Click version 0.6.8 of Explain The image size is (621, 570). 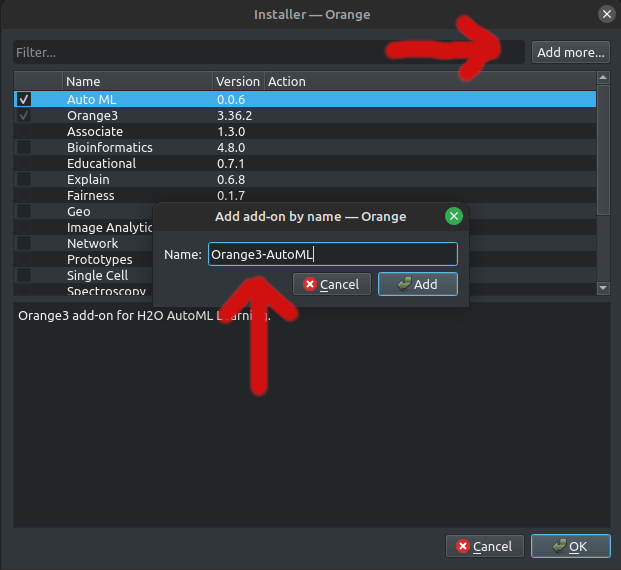231,179
